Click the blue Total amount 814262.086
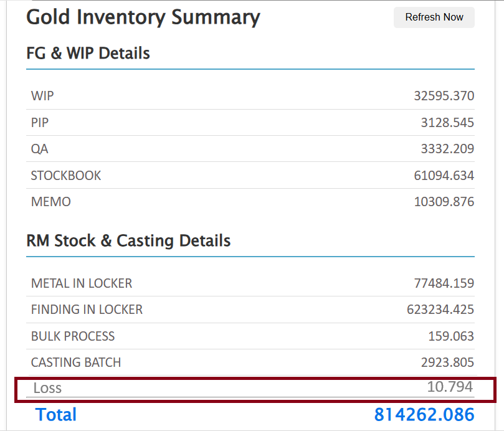Screen dimensions: 504x431 [424, 415]
